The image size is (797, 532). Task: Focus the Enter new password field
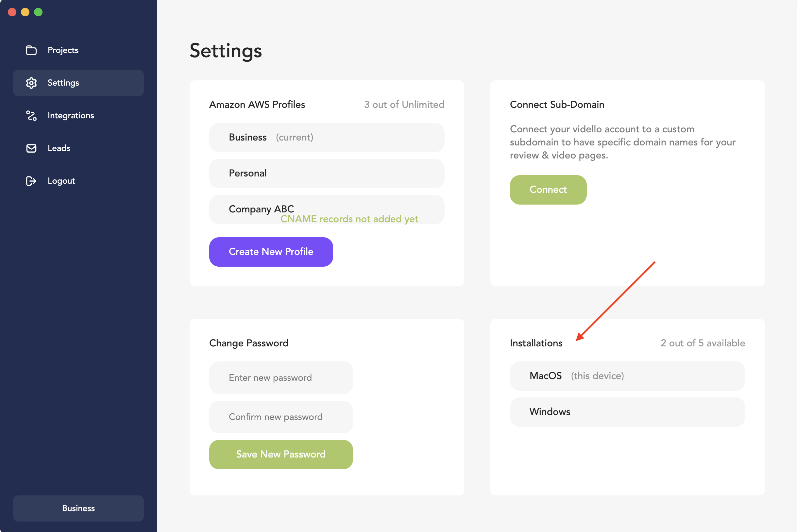pos(281,378)
